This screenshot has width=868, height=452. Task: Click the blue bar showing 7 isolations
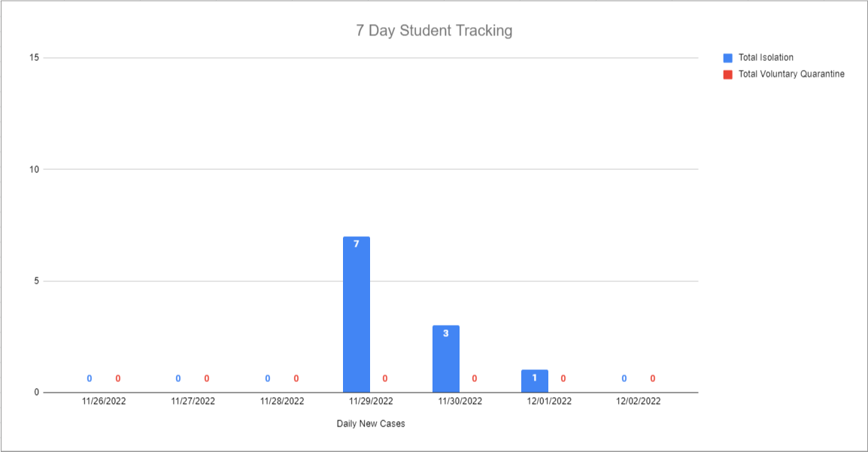(x=357, y=314)
